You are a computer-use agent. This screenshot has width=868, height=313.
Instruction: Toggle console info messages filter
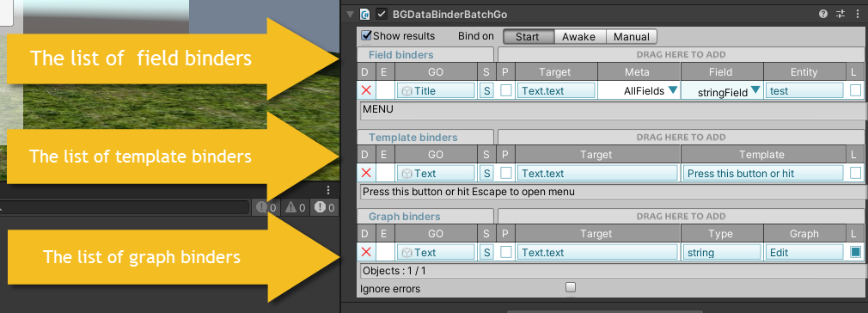pos(266,208)
